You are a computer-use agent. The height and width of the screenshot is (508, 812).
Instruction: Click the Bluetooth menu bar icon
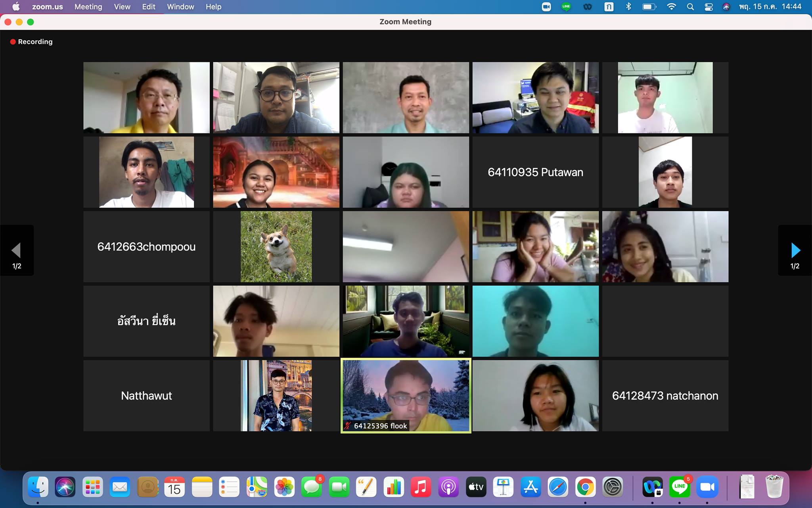(x=628, y=7)
